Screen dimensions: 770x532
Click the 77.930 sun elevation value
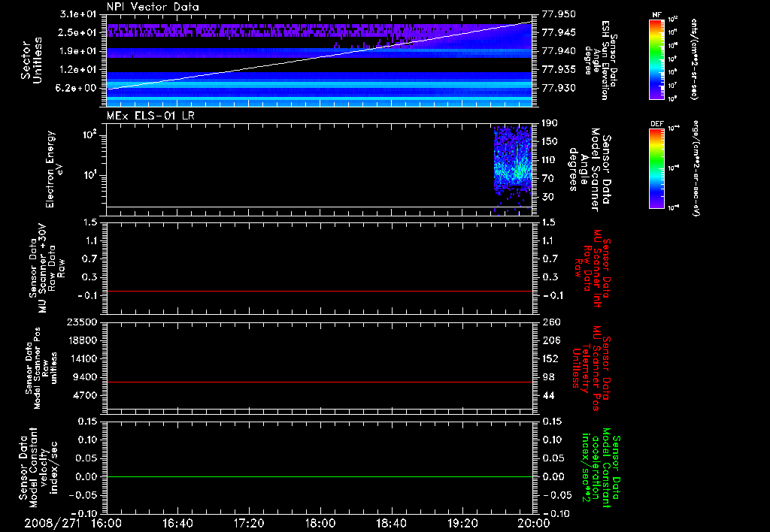(559, 88)
